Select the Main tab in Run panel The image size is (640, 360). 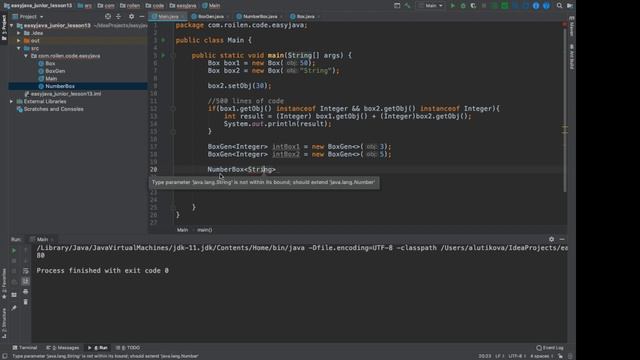42,239
